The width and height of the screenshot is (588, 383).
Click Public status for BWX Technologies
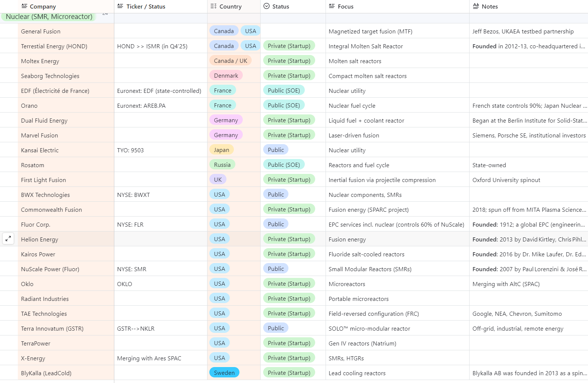276,194
